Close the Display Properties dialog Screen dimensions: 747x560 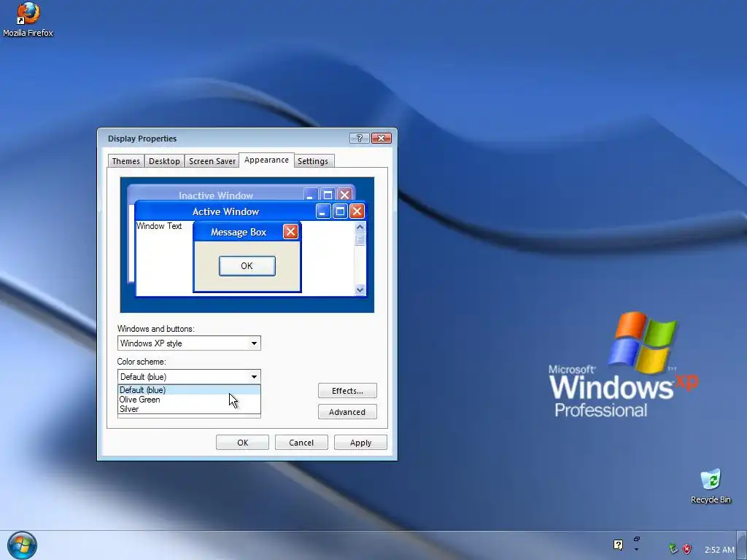381,138
